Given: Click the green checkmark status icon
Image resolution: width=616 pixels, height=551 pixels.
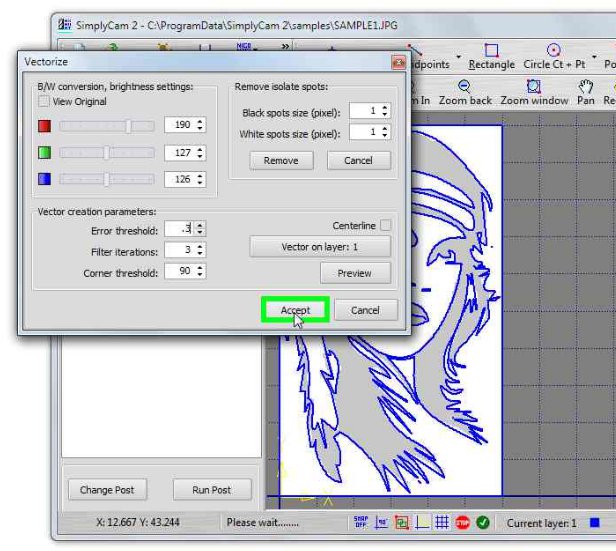Looking at the screenshot, I should click(483, 522).
